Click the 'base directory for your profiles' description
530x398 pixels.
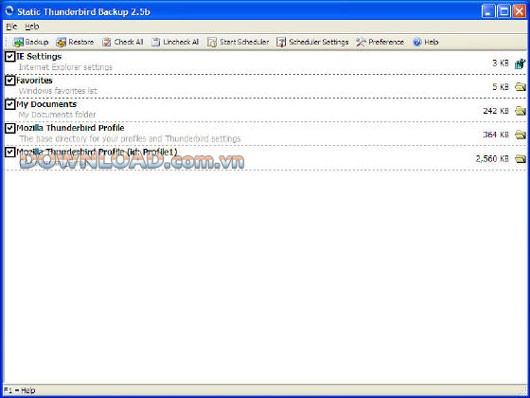130,139
